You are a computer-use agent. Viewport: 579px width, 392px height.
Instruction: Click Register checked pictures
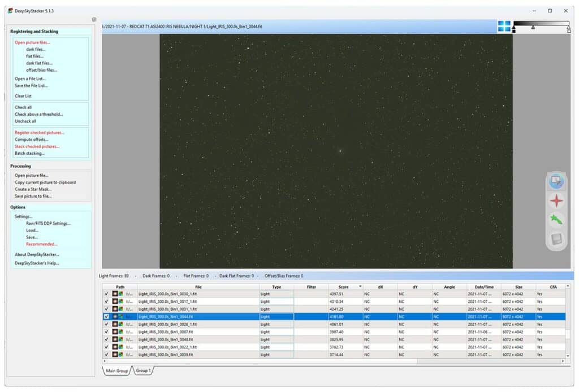(38, 132)
